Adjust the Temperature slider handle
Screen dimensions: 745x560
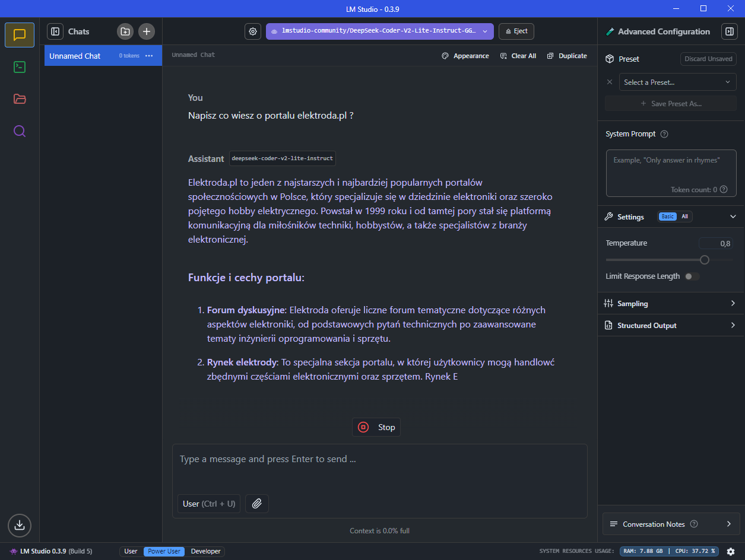point(705,260)
